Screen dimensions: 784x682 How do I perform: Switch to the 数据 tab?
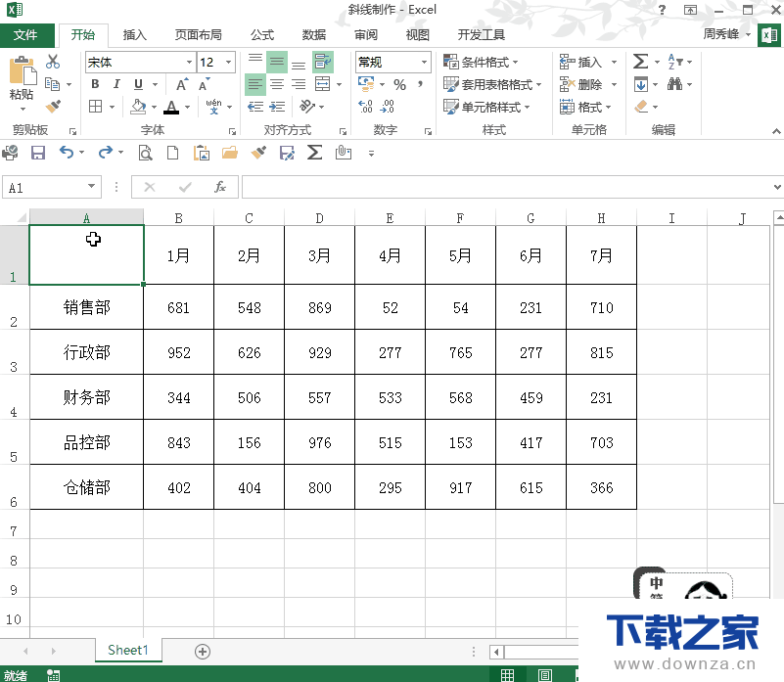[x=314, y=35]
